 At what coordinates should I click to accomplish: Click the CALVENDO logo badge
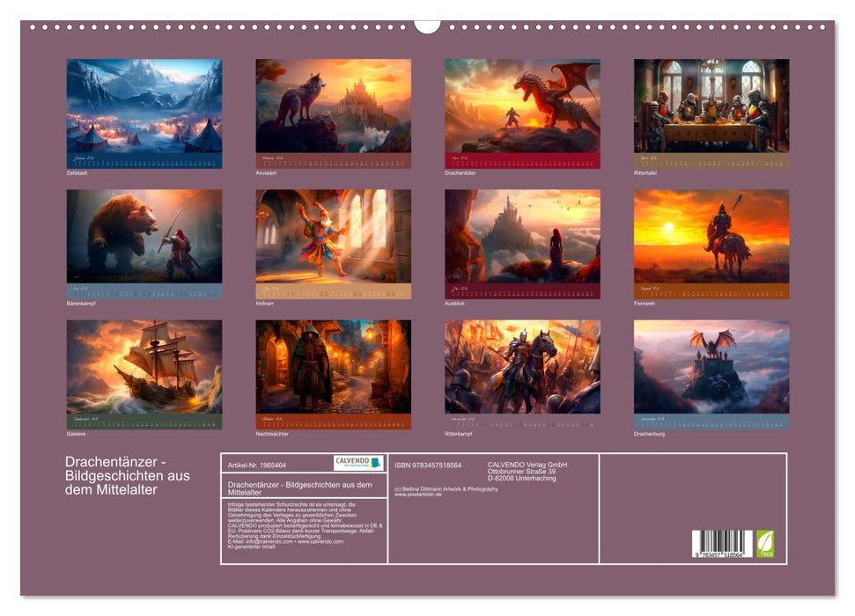pos(358,463)
